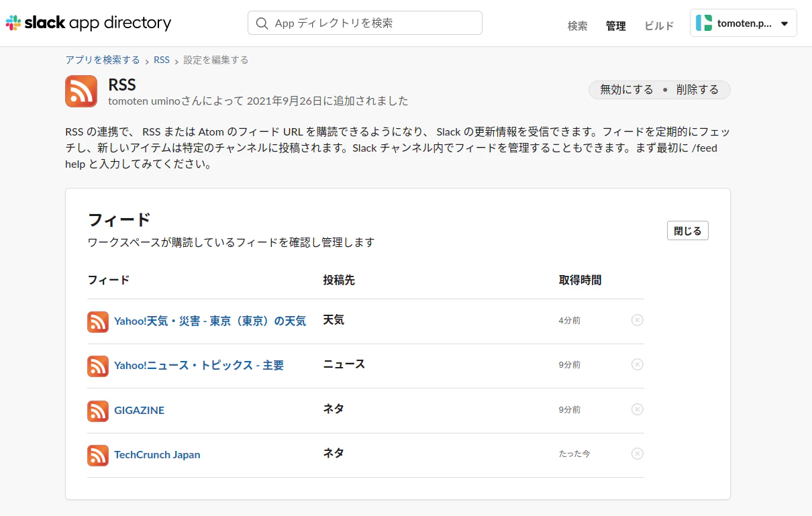The height and width of the screenshot is (516, 812).
Task: Close the feed panel with 閉じる
Action: [x=687, y=230]
